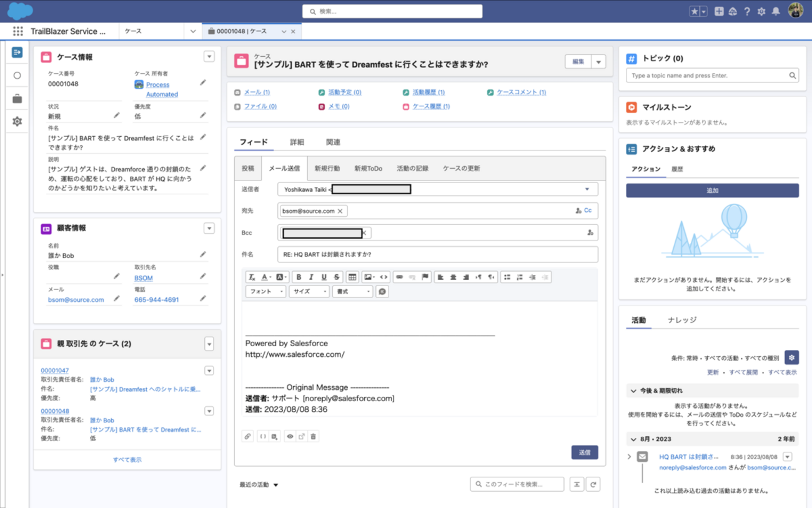Preview the email with eye icon
This screenshot has height=508, width=812.
(290, 437)
